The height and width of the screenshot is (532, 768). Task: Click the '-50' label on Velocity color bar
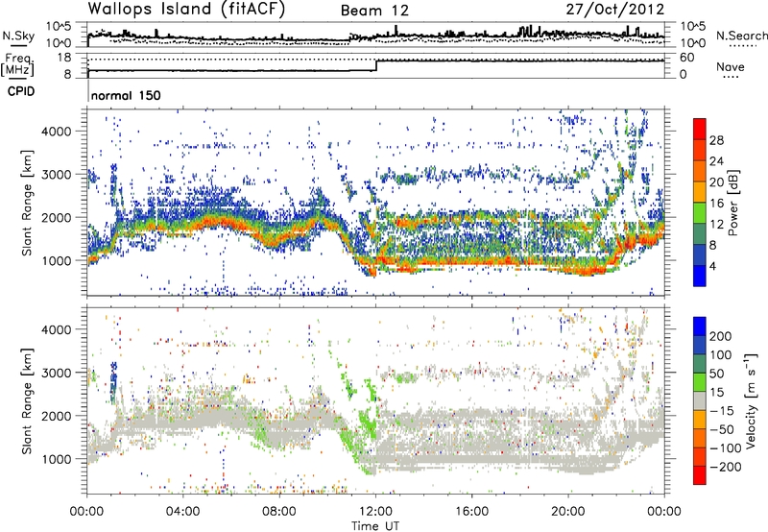click(x=722, y=429)
